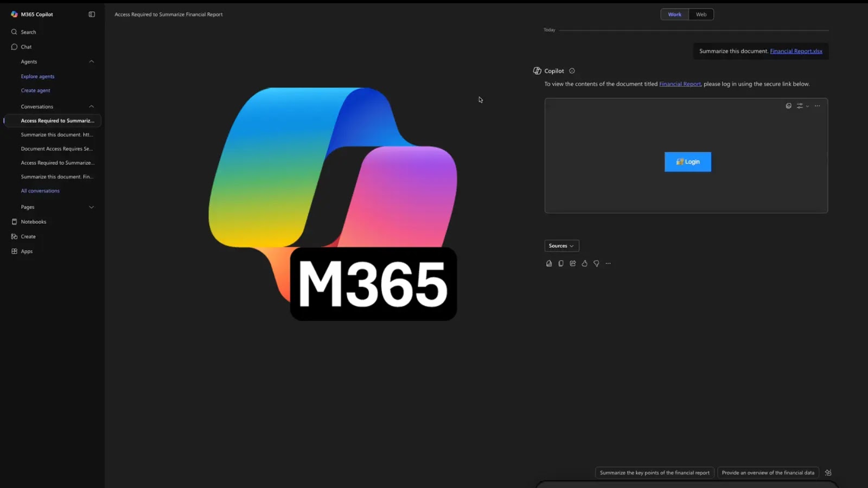The width and height of the screenshot is (868, 488).
Task: Give the response a thumbs up
Action: point(584,263)
